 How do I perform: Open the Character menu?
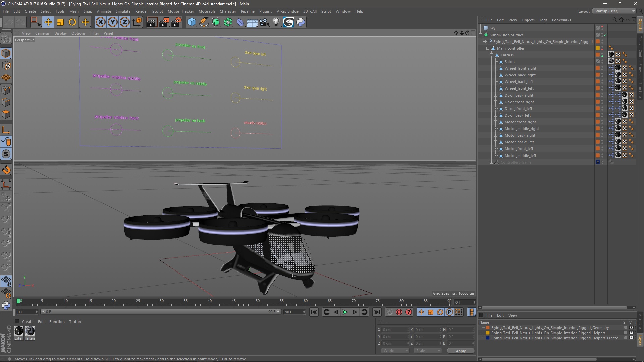coord(228,11)
